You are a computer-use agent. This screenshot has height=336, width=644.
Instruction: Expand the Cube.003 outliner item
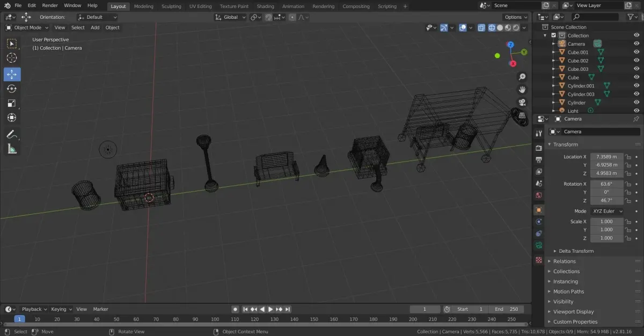point(554,69)
